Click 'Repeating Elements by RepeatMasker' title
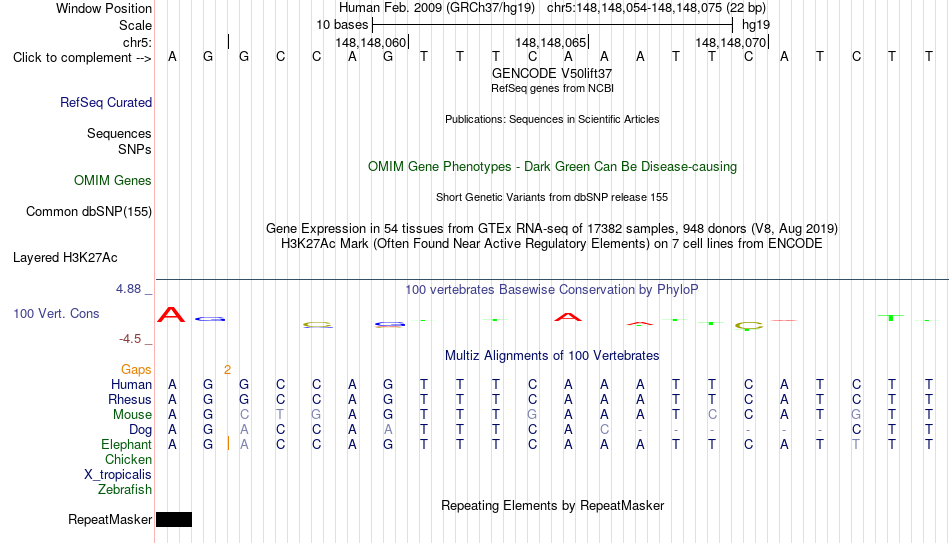The image size is (950, 543). (x=553, y=505)
